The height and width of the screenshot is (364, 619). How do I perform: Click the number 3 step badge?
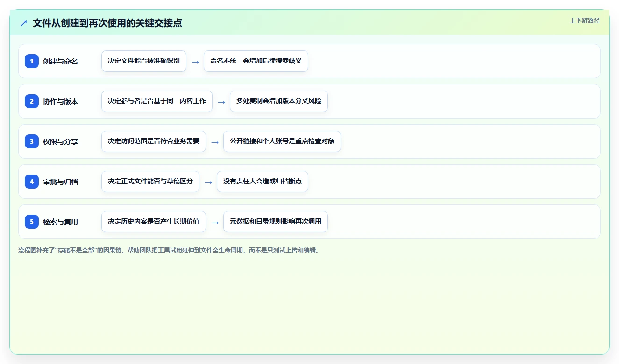32,141
